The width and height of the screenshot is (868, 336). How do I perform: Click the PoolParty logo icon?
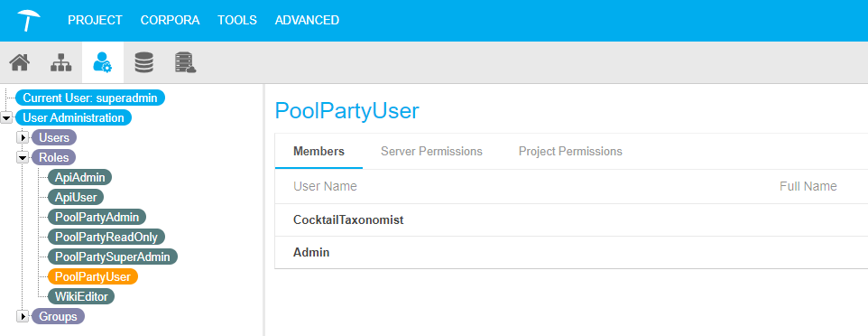[28, 21]
